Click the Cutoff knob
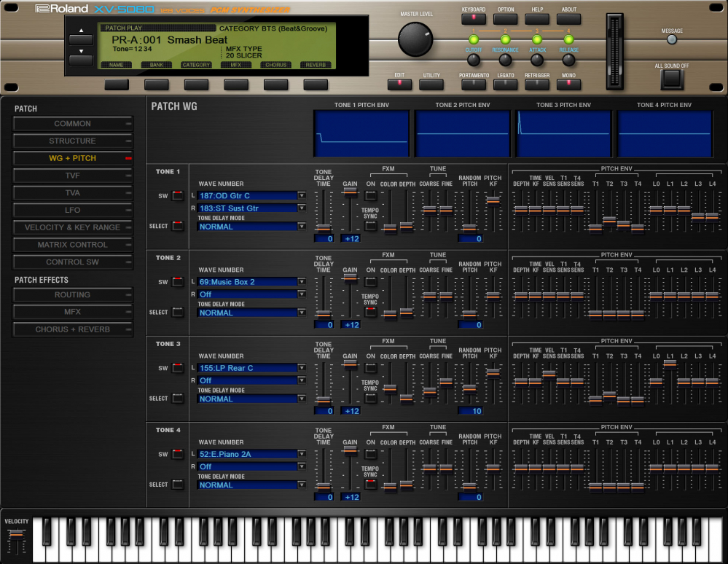The image size is (728, 564). click(474, 60)
